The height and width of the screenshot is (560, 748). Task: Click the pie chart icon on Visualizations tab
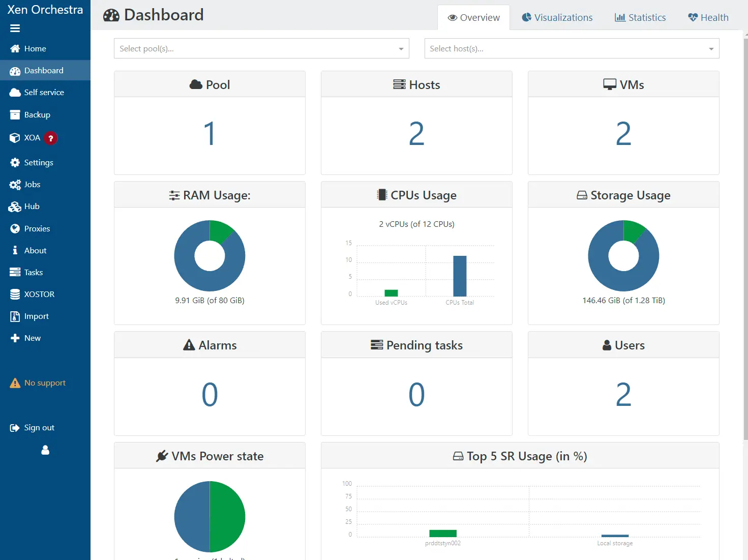coord(527,17)
